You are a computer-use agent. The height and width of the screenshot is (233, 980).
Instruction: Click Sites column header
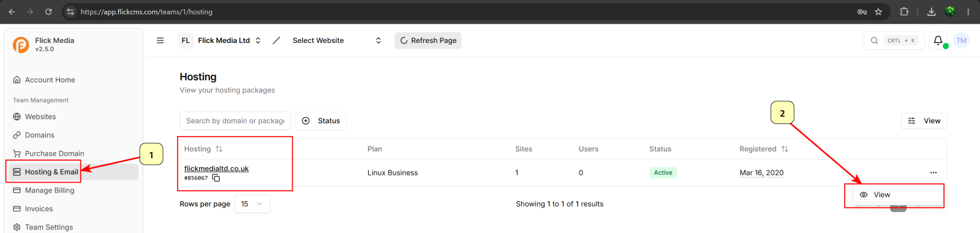point(524,149)
